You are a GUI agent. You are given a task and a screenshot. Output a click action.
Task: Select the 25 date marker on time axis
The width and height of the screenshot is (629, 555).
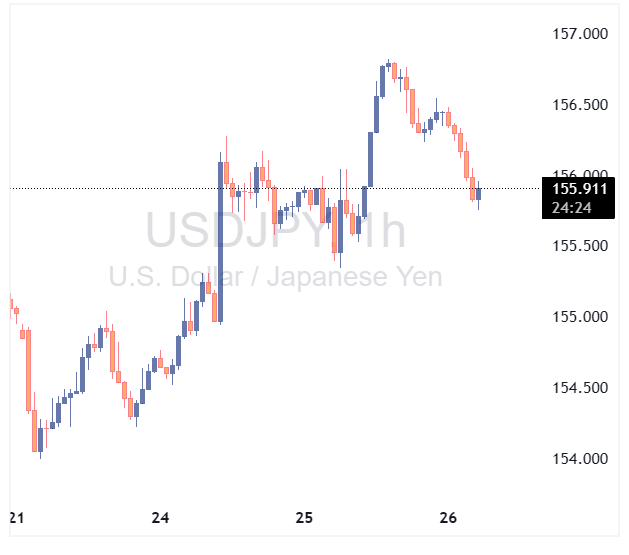(305, 518)
